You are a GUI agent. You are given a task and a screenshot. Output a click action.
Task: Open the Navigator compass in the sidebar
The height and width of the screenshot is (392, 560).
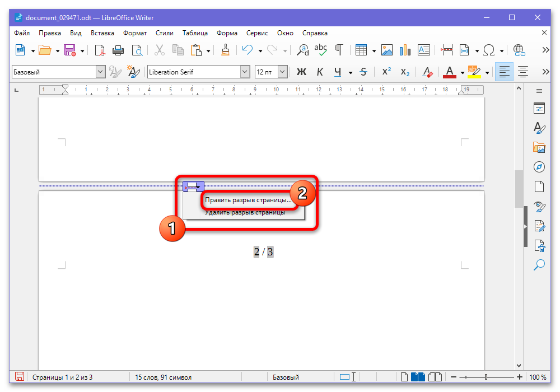539,167
